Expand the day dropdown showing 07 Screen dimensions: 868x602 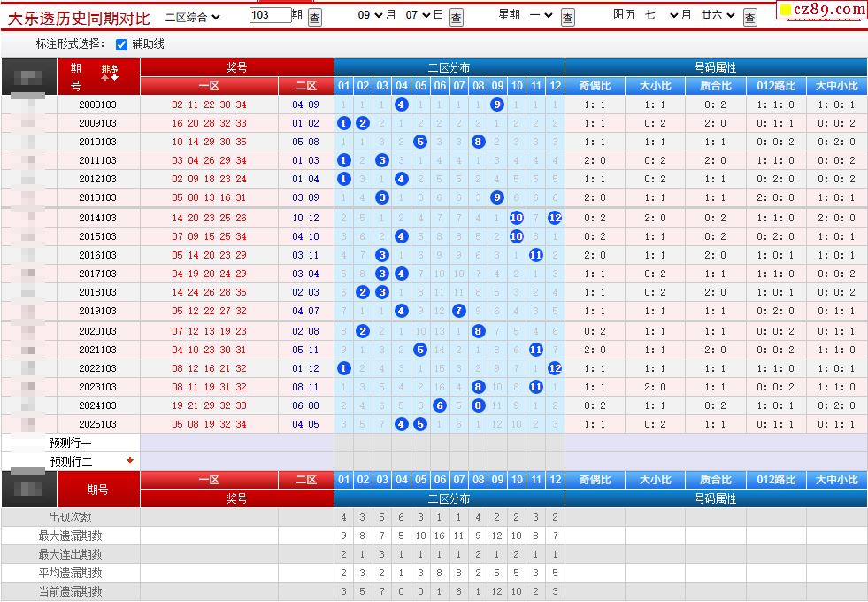pos(418,15)
